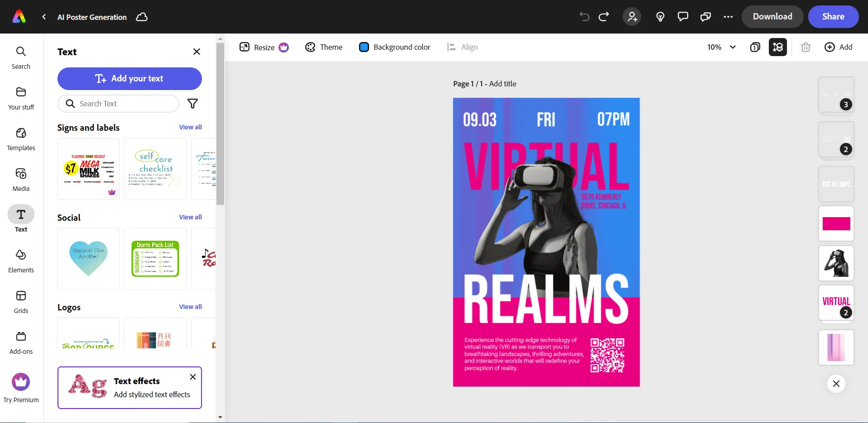868x423 pixels.
Task: Select the Add-ons icon
Action: point(21,341)
